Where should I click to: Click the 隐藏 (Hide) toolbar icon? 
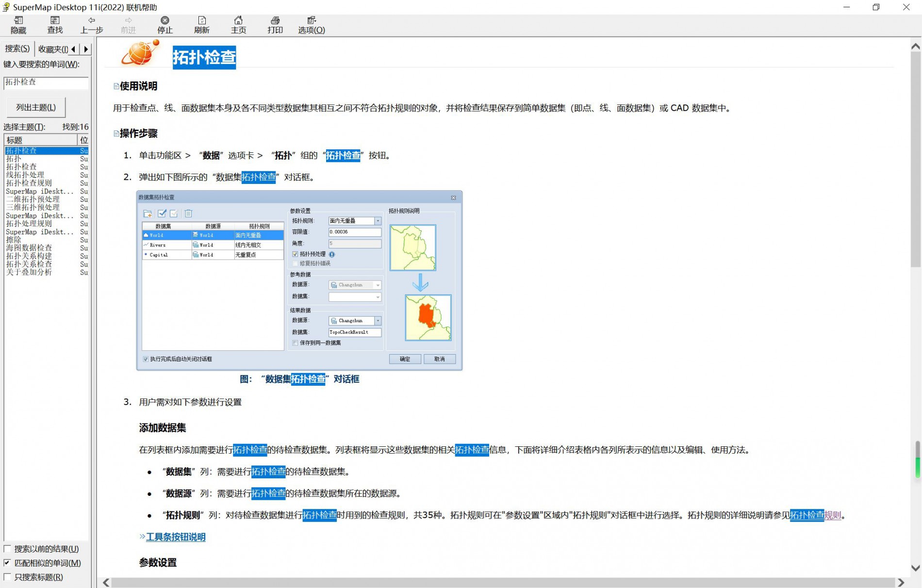coord(18,25)
